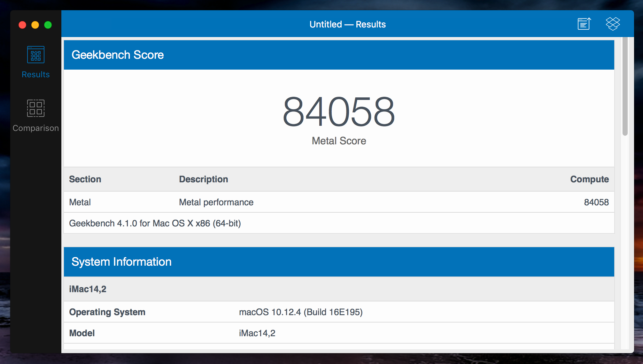Click the Metal performance description cell

216,202
